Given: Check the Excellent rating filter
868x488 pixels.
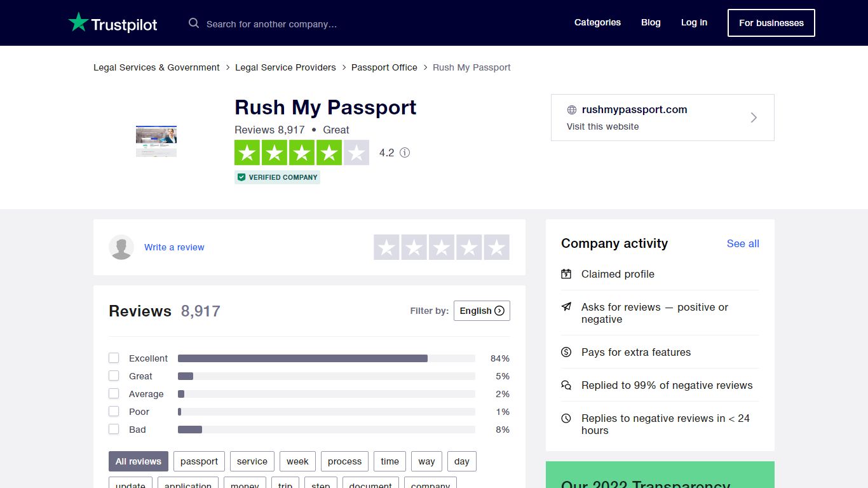Looking at the screenshot, I should pyautogui.click(x=114, y=358).
